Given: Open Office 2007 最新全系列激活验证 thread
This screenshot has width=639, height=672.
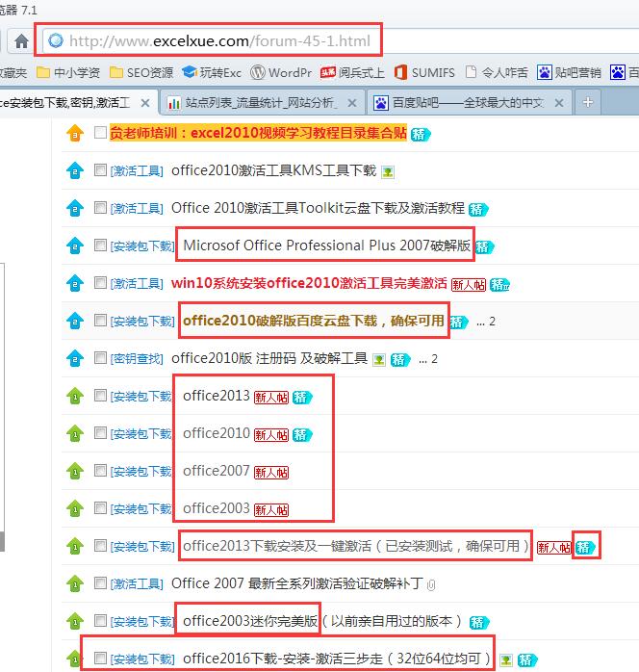Looking at the screenshot, I should point(297,583).
